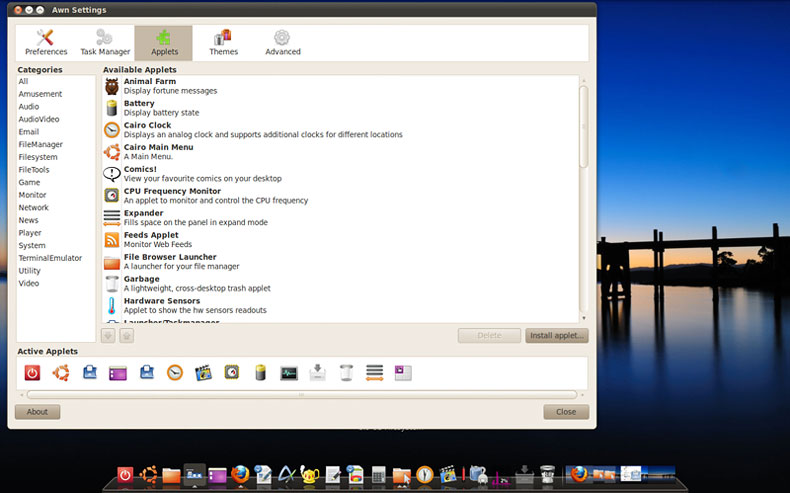Viewport: 790px width, 493px height.
Task: Choose the Cairo Main Menu icon in Available Applets
Action: point(112,152)
